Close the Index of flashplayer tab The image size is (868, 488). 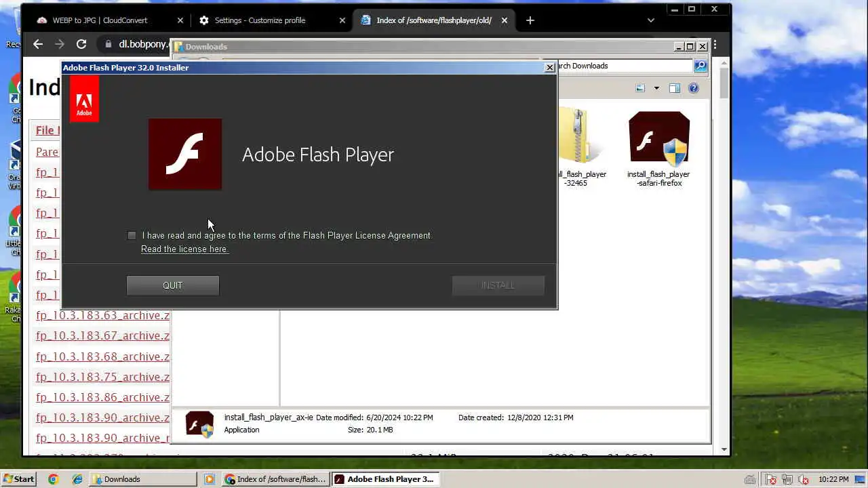click(x=505, y=20)
